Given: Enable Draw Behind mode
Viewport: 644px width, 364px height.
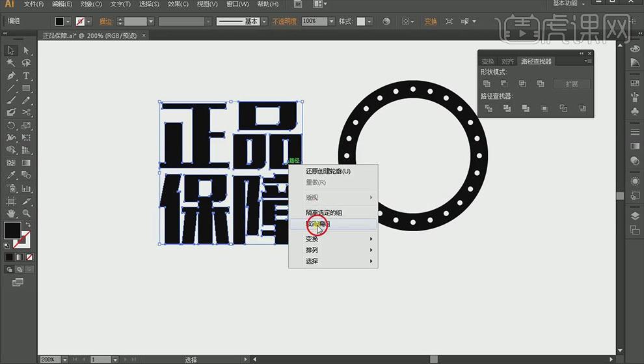Looking at the screenshot, I should 20,270.
